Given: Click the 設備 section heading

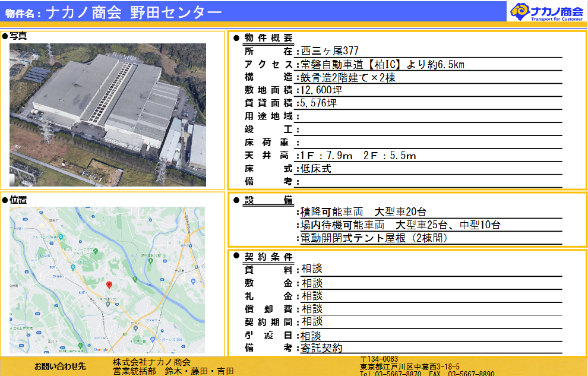Looking at the screenshot, I should click(x=268, y=200).
